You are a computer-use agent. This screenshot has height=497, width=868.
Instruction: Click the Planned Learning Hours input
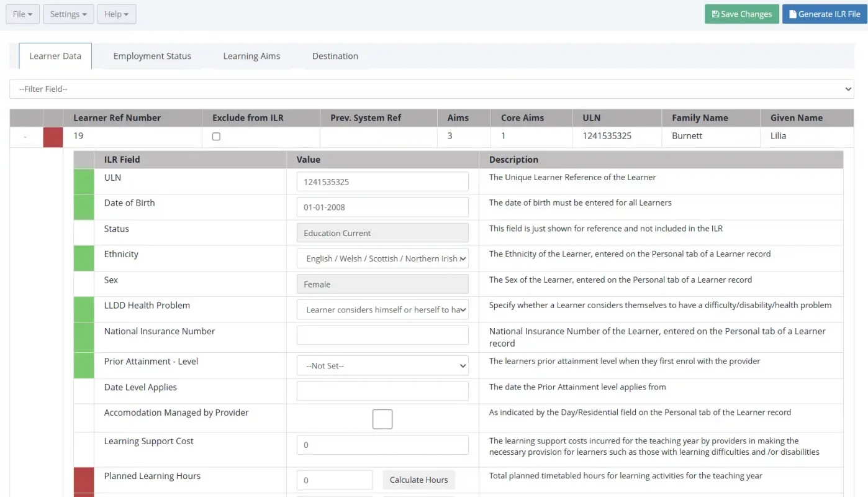(x=335, y=480)
